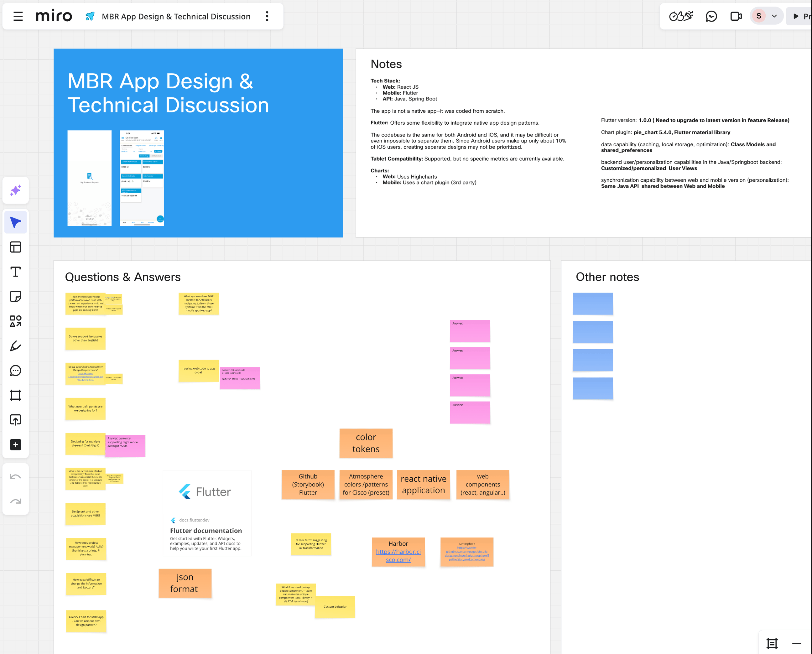Activate the Select cursor tool

(x=15, y=222)
